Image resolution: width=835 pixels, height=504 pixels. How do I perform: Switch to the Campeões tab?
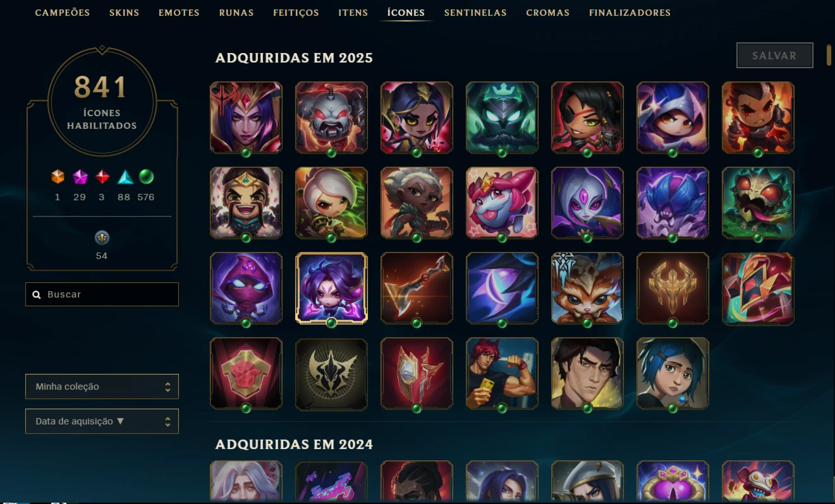pyautogui.click(x=63, y=13)
